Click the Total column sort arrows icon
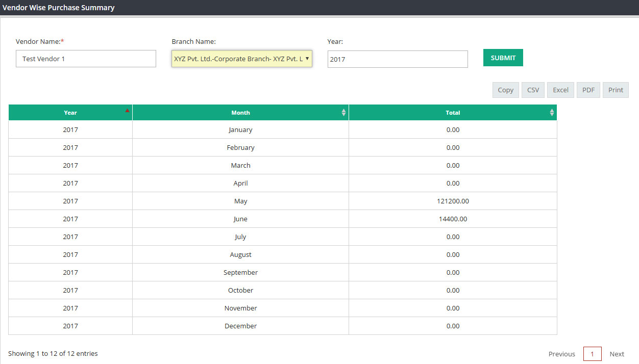 pyautogui.click(x=552, y=113)
